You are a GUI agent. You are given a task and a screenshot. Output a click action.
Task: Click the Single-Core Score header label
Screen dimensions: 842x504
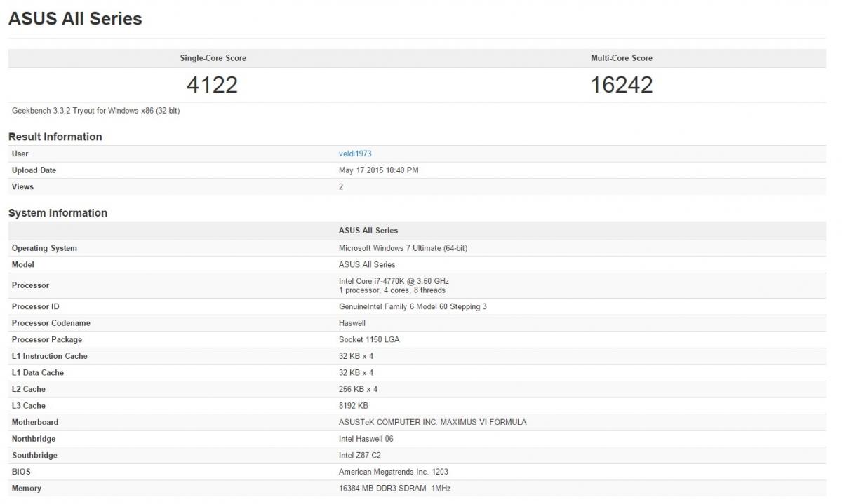click(213, 58)
